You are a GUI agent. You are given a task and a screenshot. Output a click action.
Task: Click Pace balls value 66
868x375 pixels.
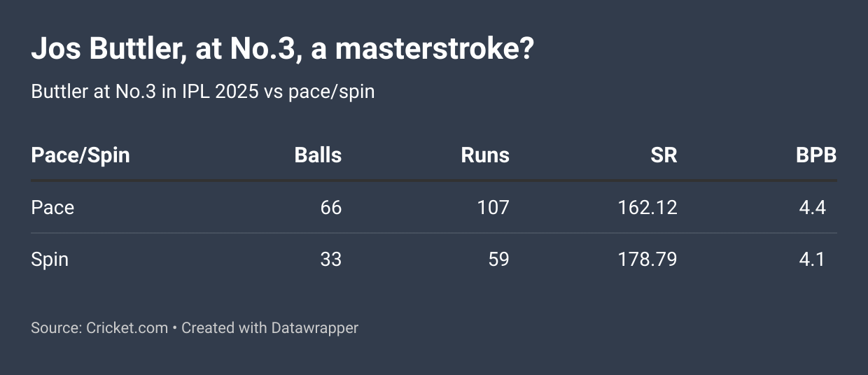[x=330, y=208]
